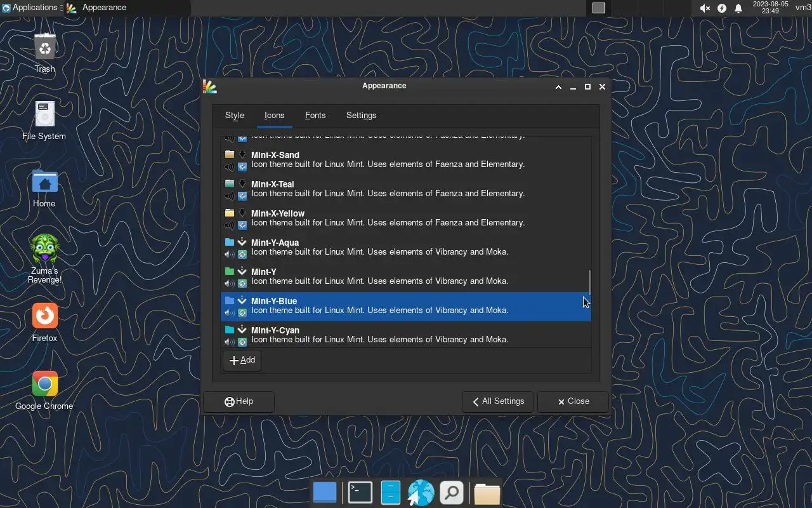Click the folder preview icon of Mint-Y-Aqua
This screenshot has height=508, width=812.
pyautogui.click(x=230, y=242)
